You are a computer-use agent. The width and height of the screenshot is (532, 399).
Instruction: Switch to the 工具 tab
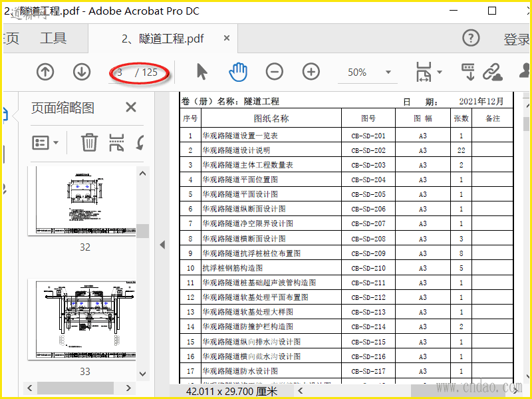(53, 38)
